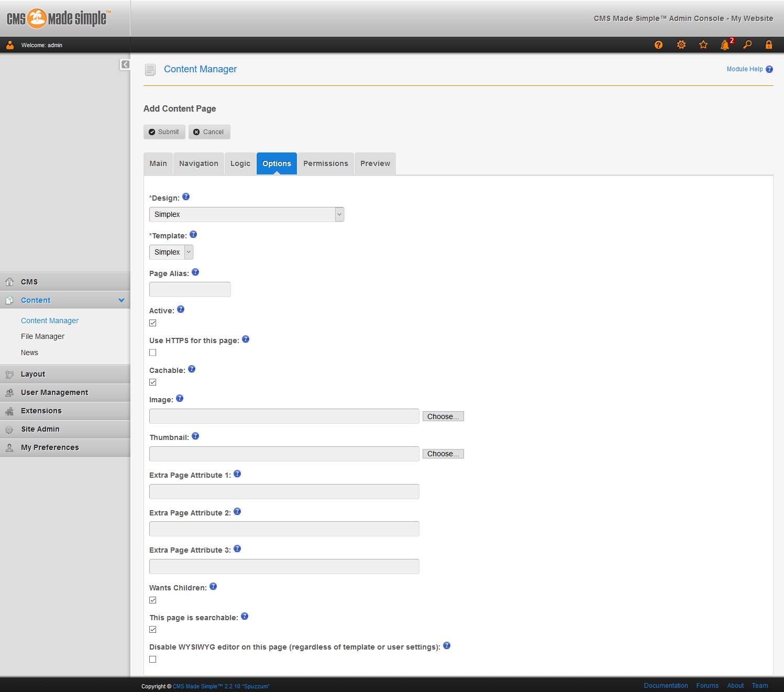This screenshot has height=692, width=784.
Task: Open the Module Help link
Action: coord(745,69)
